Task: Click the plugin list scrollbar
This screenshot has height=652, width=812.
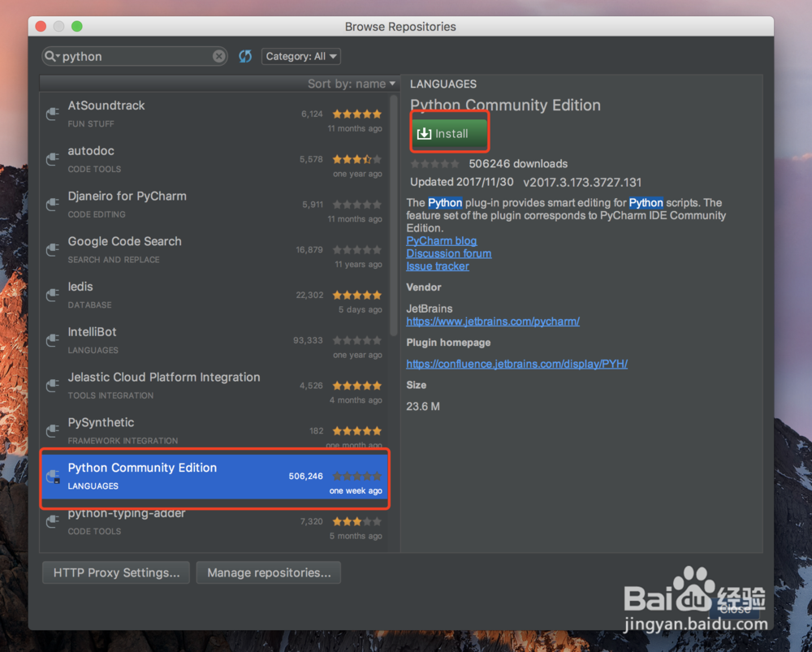Action: [x=394, y=215]
